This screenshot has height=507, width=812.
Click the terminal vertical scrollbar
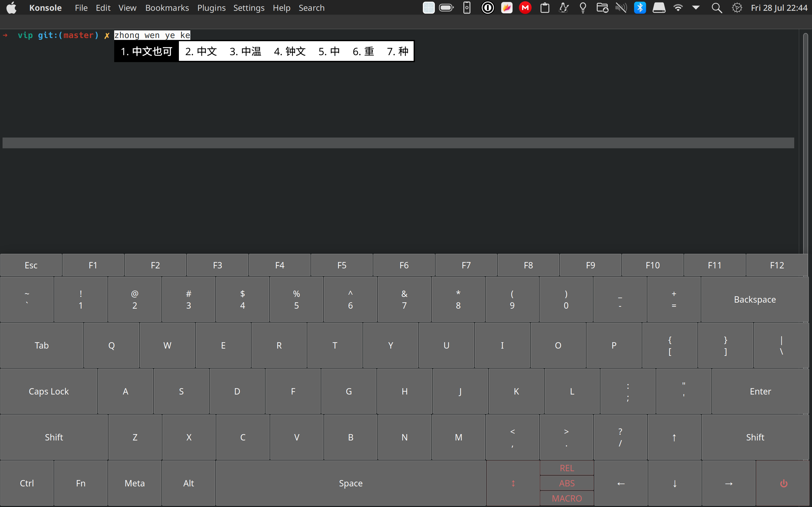click(x=805, y=141)
